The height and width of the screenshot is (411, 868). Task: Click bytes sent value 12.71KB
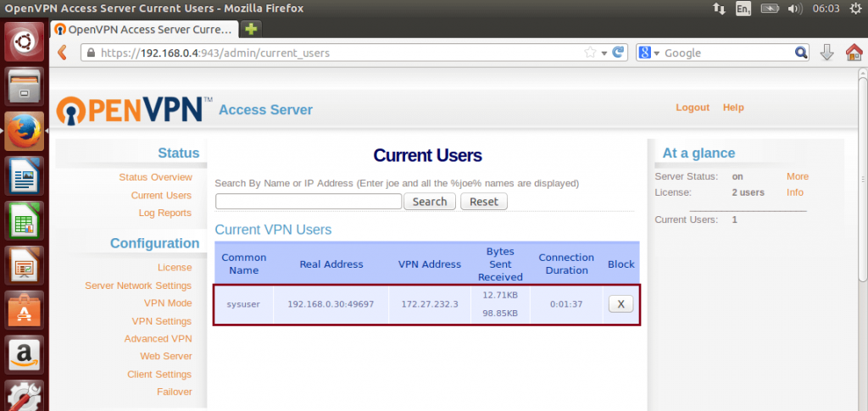pos(500,295)
